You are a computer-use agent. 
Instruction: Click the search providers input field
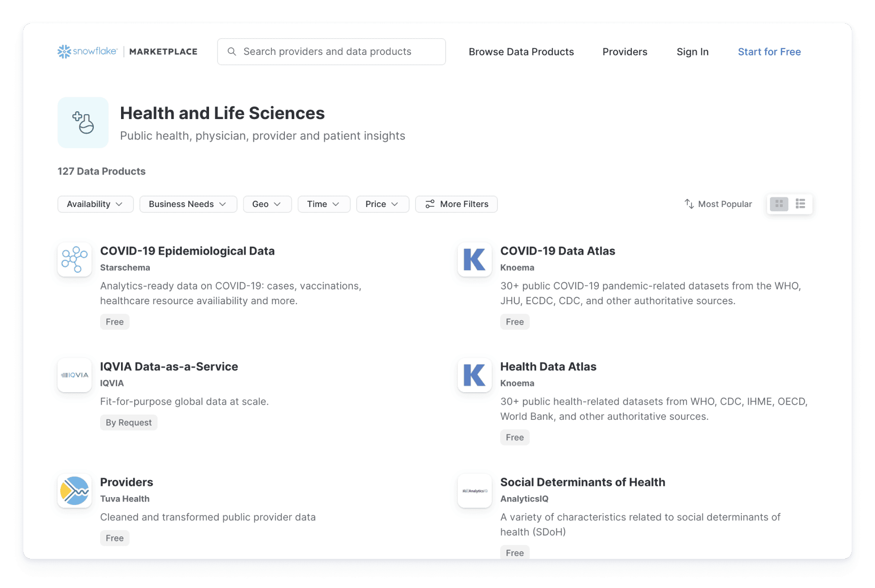click(331, 52)
